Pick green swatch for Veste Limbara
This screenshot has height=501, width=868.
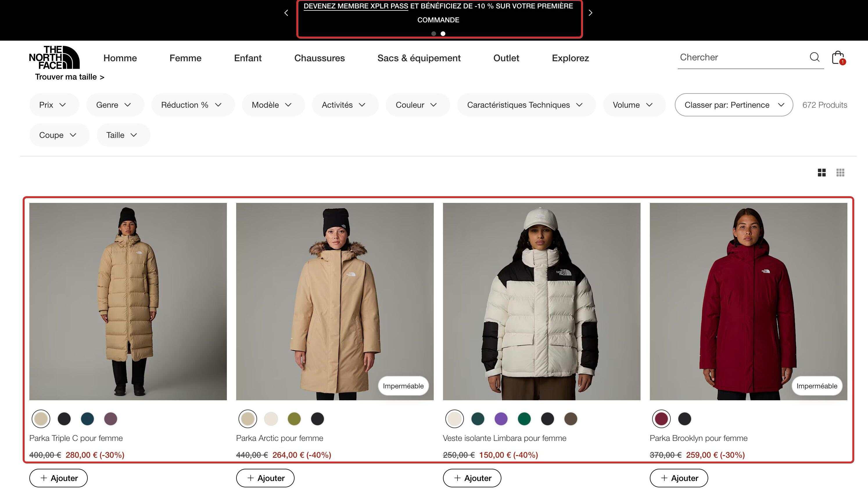524,419
